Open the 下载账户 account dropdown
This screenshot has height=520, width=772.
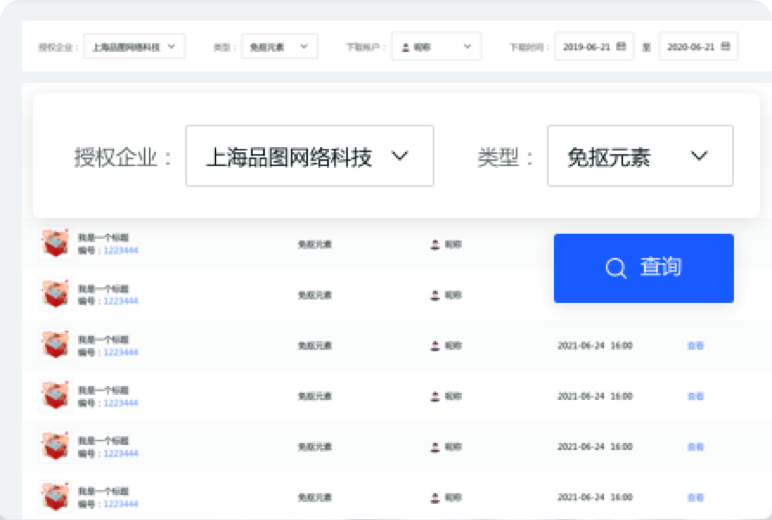point(436,46)
